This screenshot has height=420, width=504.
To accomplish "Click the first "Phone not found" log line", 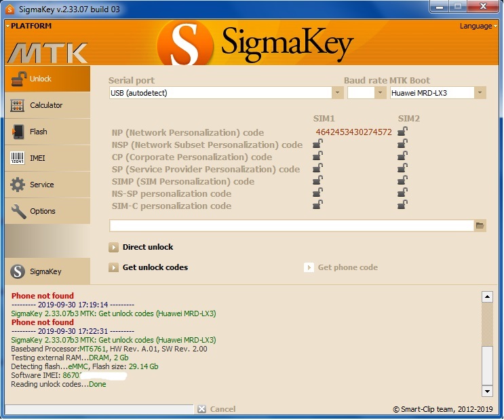I will pos(43,296).
